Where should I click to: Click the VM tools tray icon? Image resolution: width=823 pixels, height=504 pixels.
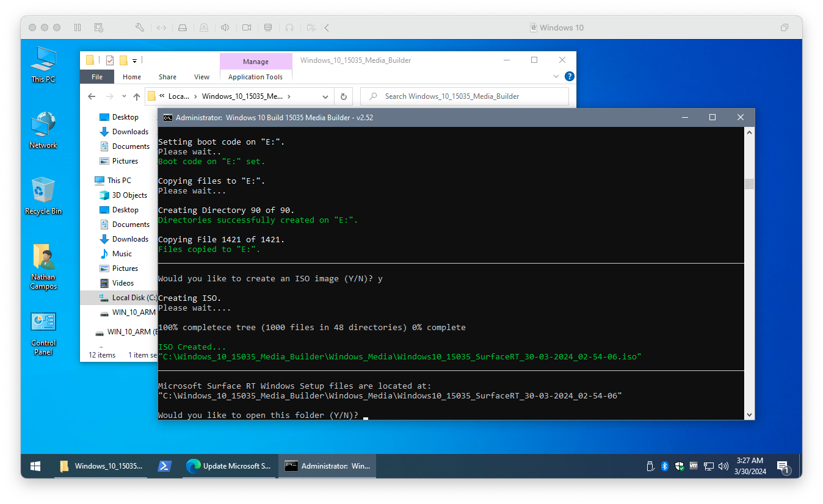coord(694,466)
